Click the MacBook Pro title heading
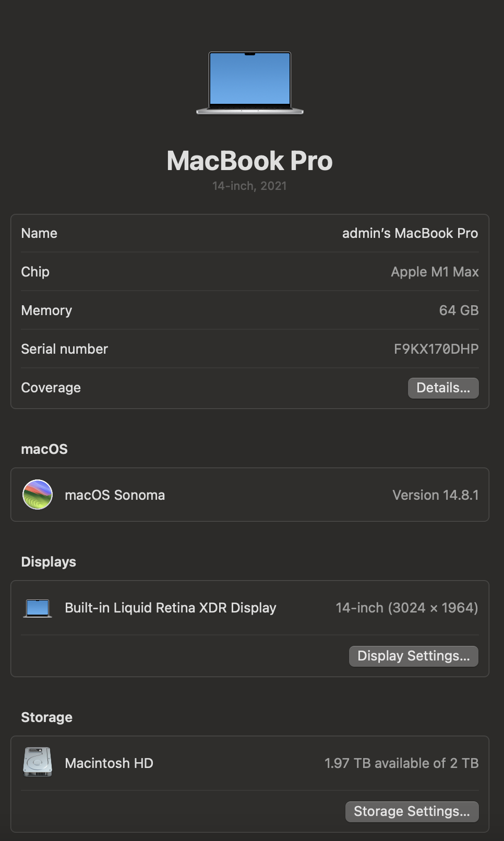 (249, 161)
